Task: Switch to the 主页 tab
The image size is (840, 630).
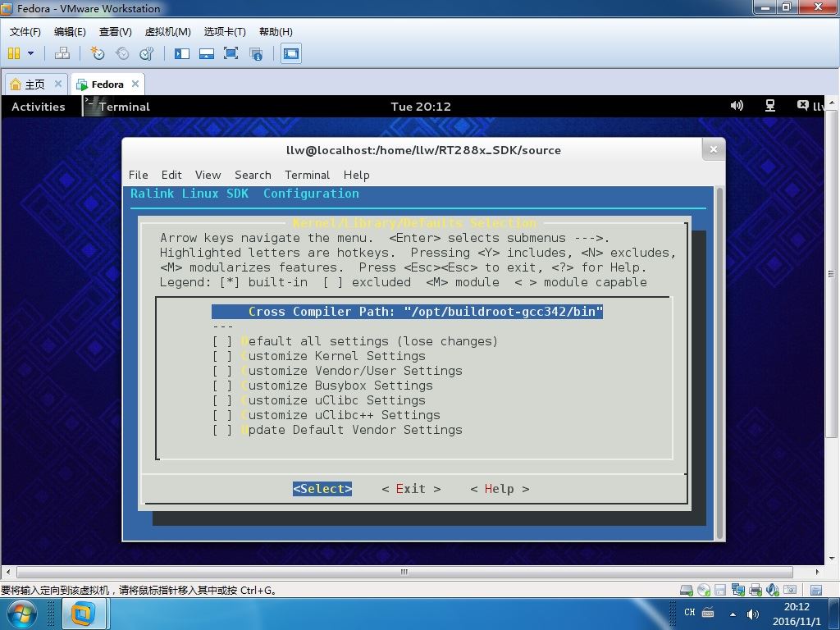Action: click(x=34, y=84)
